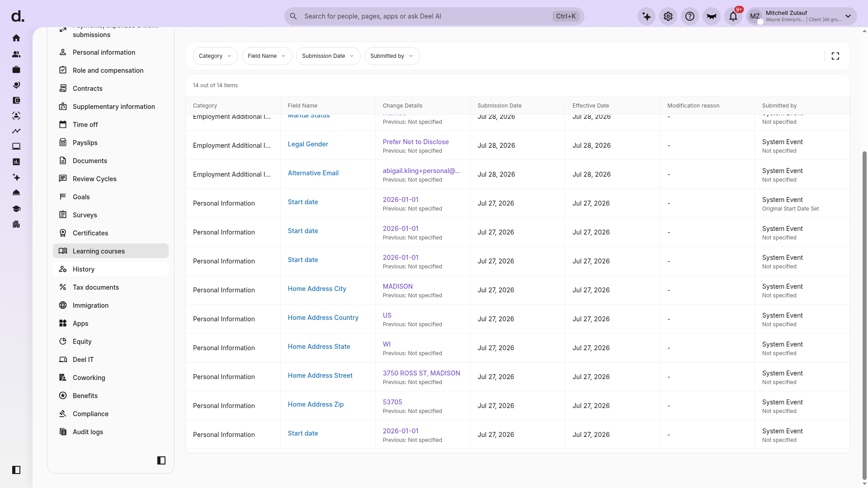
Task: Click the 53705 zip value
Action: [x=392, y=402]
